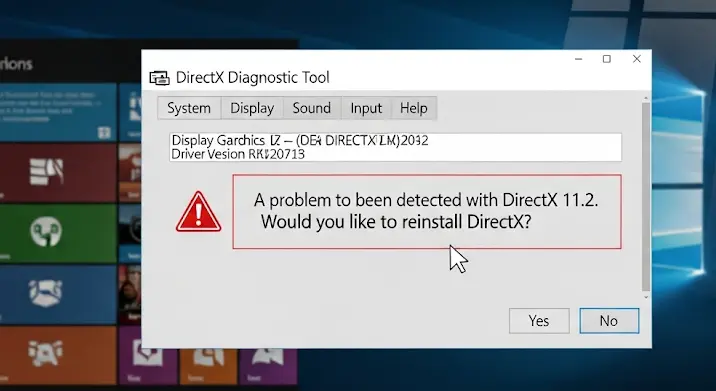
Task: Click 'A problem to been detected' message line
Action: [426, 200]
